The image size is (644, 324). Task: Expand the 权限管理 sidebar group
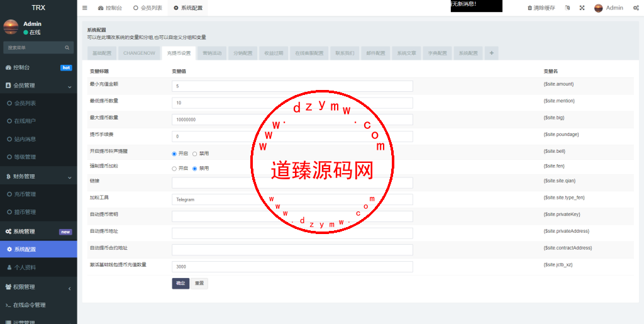[x=38, y=287]
